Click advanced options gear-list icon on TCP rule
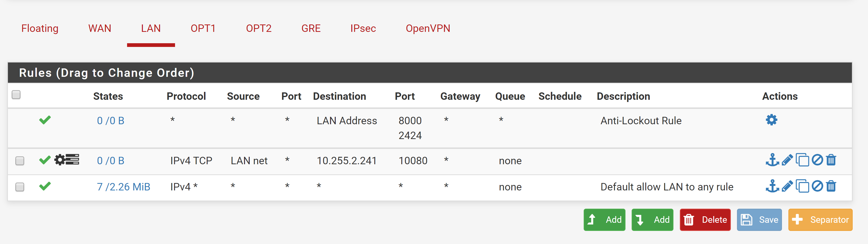Screen dimensions: 868x244 click(67, 160)
